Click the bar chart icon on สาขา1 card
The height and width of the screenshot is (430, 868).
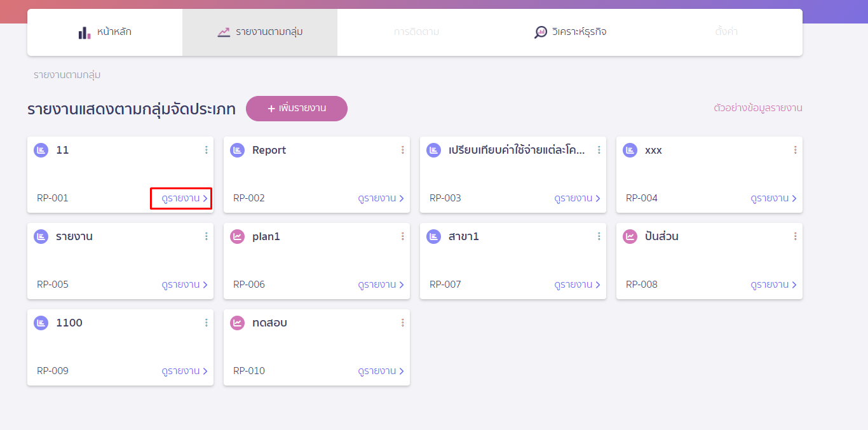(x=433, y=237)
